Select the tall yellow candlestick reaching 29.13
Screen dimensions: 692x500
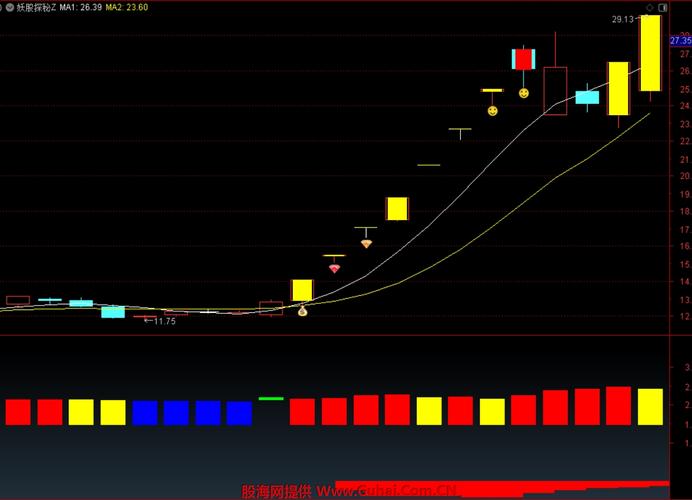click(650, 53)
